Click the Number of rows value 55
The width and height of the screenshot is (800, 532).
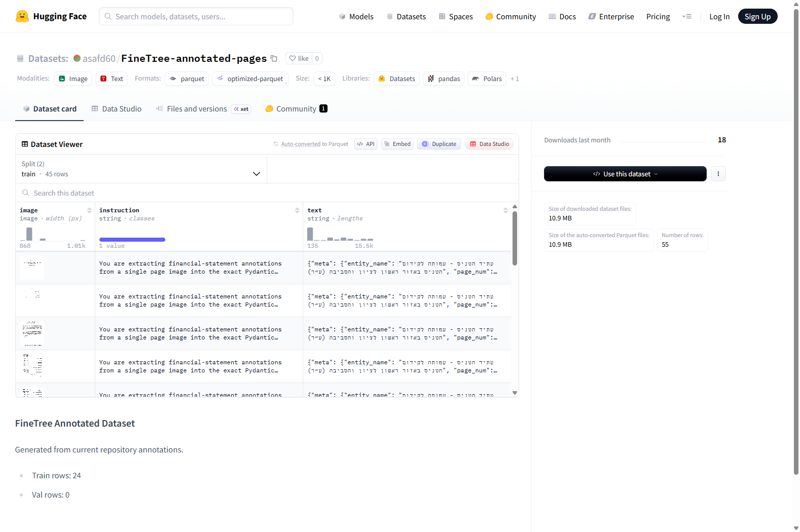(x=665, y=244)
